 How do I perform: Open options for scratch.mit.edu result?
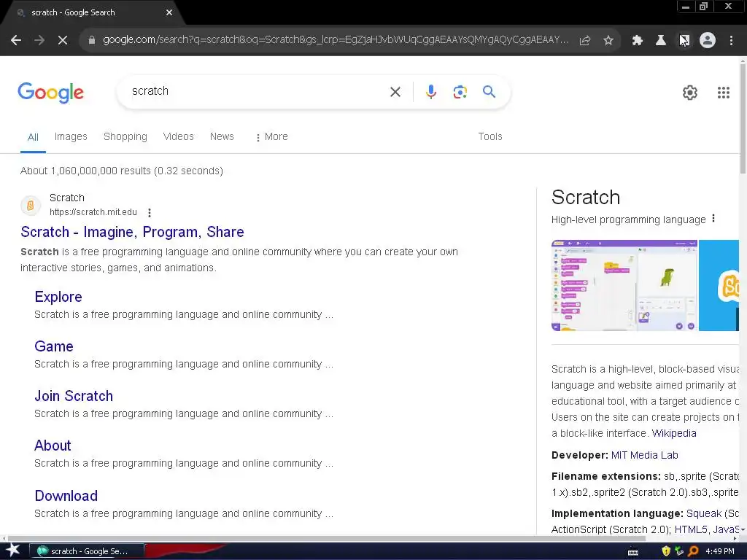(x=149, y=212)
